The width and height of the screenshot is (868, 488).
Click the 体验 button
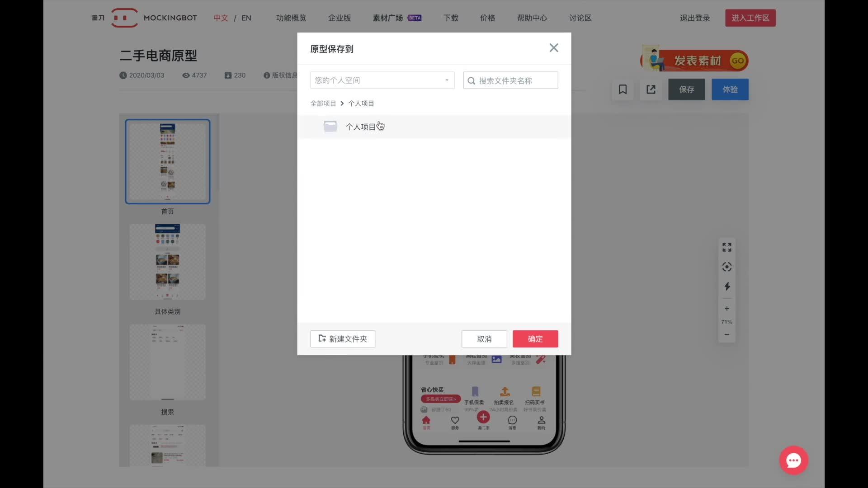pos(730,89)
